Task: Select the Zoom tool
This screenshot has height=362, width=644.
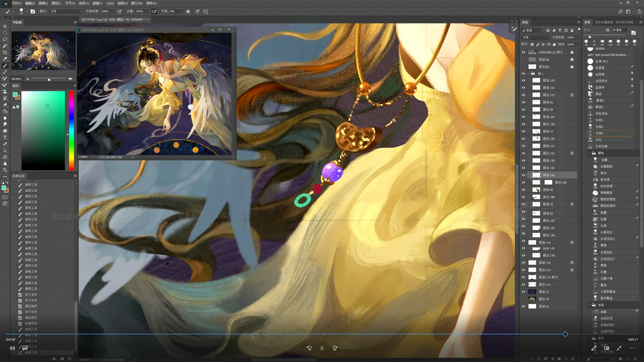Action: (5, 170)
